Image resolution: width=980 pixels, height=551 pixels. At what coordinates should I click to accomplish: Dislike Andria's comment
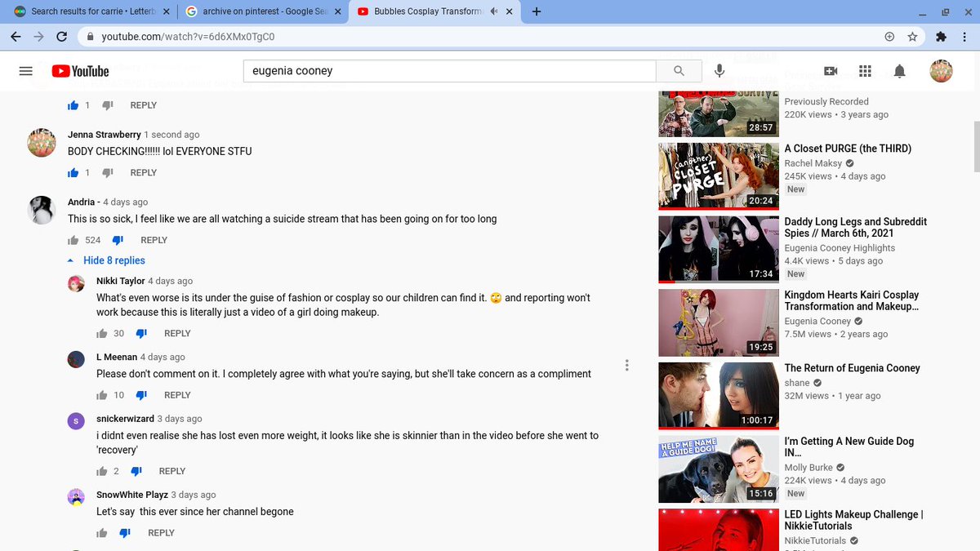(x=118, y=240)
